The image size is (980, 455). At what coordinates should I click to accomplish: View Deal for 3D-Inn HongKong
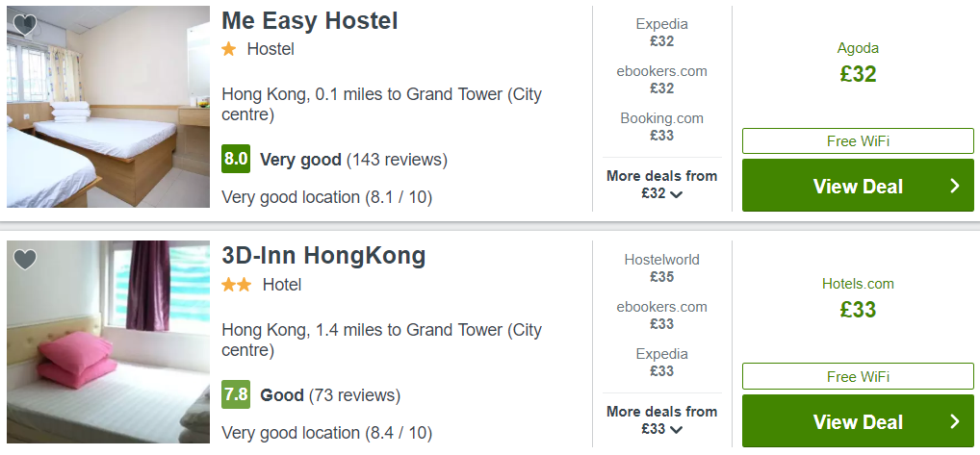point(858,421)
